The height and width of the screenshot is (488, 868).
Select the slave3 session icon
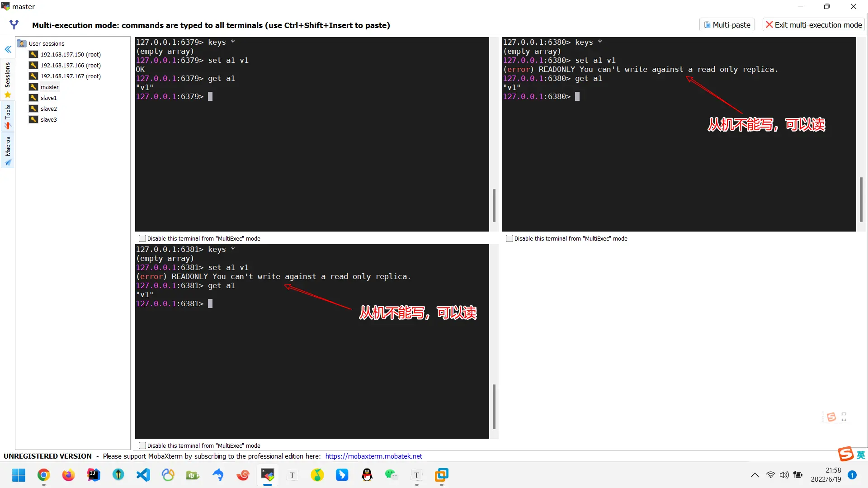(x=33, y=119)
